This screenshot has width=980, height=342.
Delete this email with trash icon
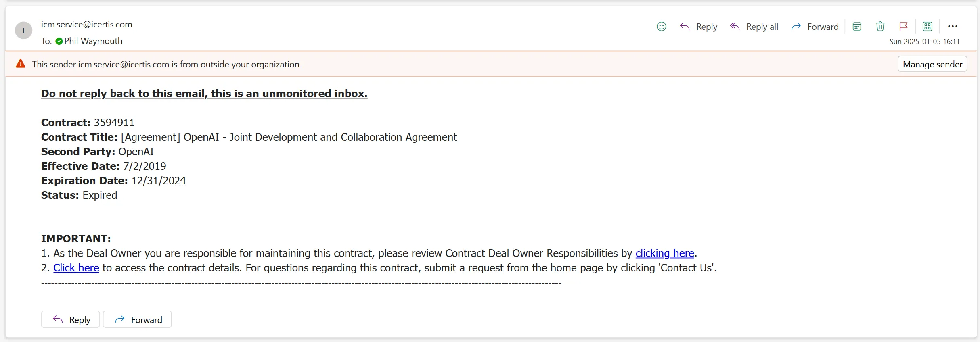pyautogui.click(x=880, y=27)
